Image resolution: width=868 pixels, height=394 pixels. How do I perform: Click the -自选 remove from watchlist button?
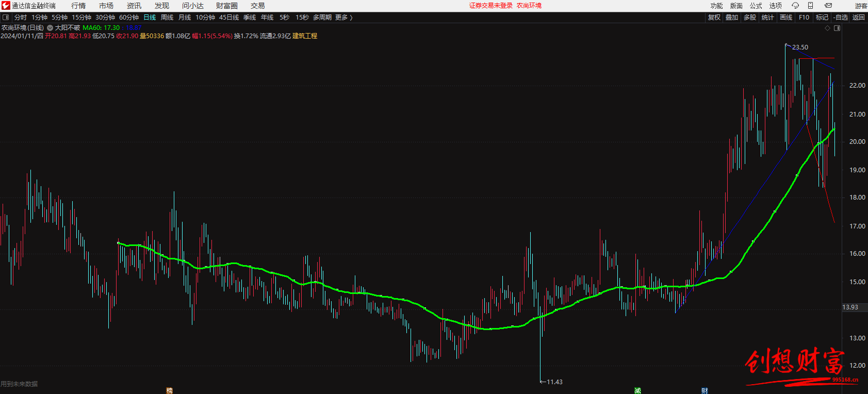[841, 18]
